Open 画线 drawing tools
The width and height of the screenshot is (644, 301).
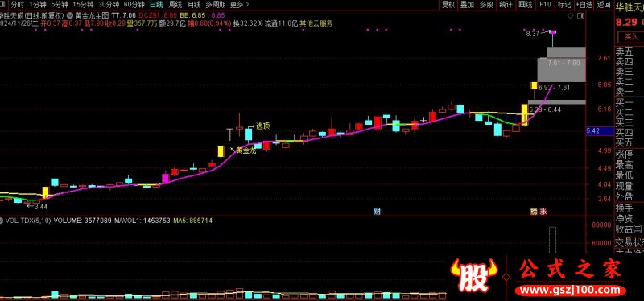coord(526,5)
